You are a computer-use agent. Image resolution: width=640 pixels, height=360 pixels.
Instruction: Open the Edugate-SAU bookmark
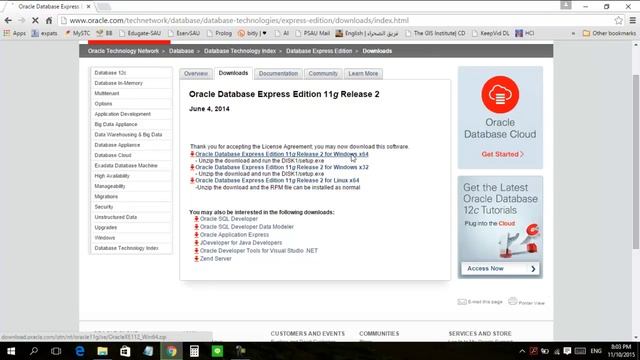pyautogui.click(x=140, y=33)
